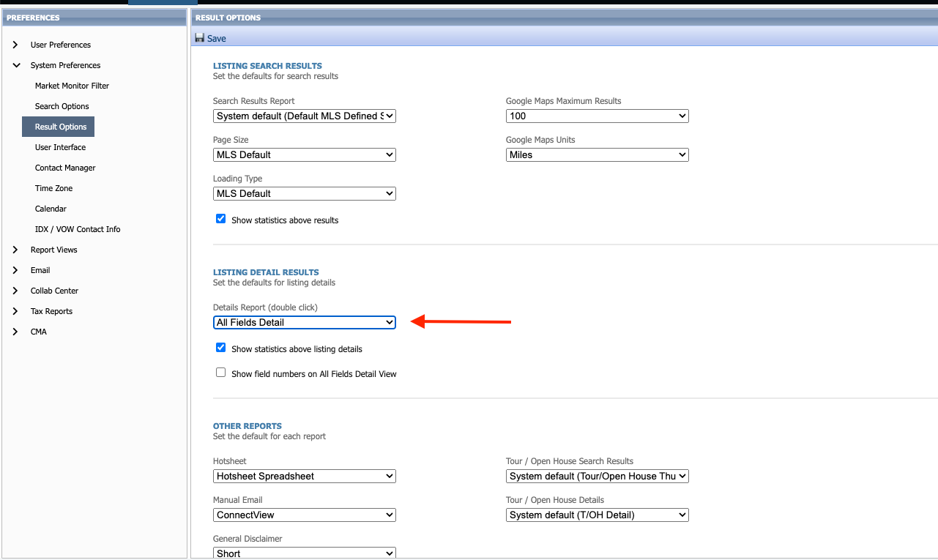Click the Email label in sidebar
This screenshot has width=938, height=560.
click(40, 270)
